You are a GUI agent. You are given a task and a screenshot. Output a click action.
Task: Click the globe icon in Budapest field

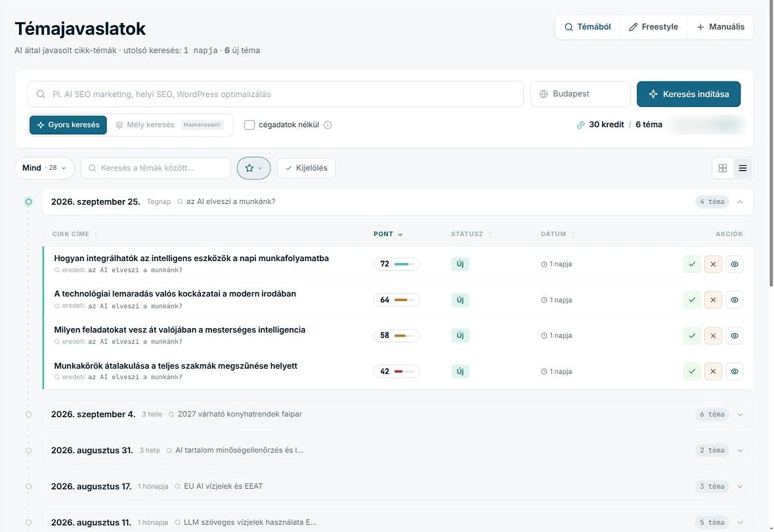click(544, 94)
